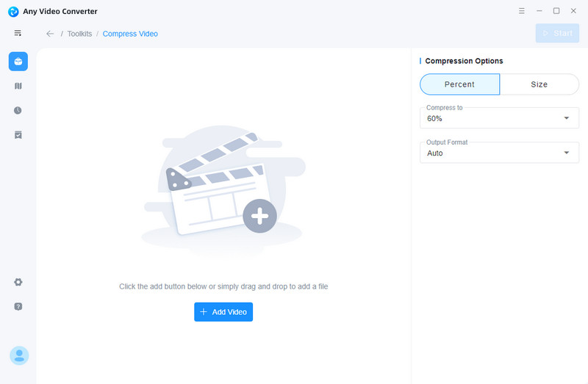The width and height of the screenshot is (588, 384).
Task: Open the Format Convert sidebar icon
Action: 18,86
